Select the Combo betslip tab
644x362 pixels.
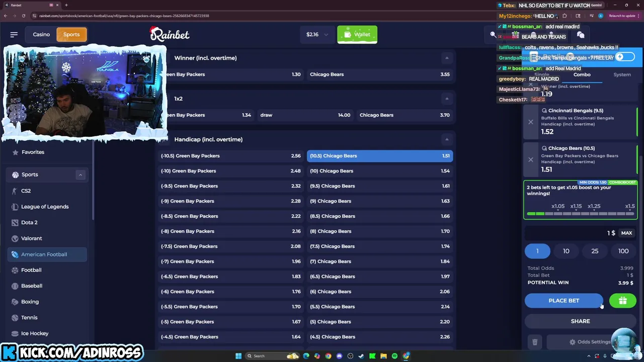tap(582, 74)
